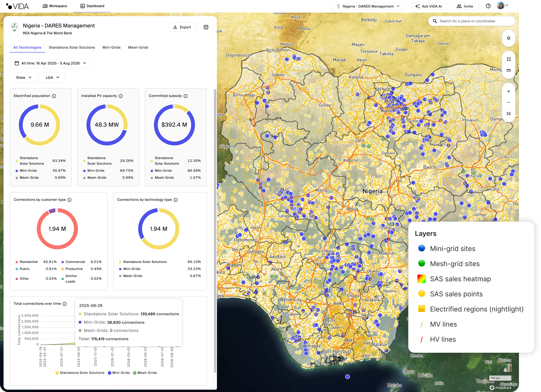
Task: Click the Export button
Action: pyautogui.click(x=183, y=27)
